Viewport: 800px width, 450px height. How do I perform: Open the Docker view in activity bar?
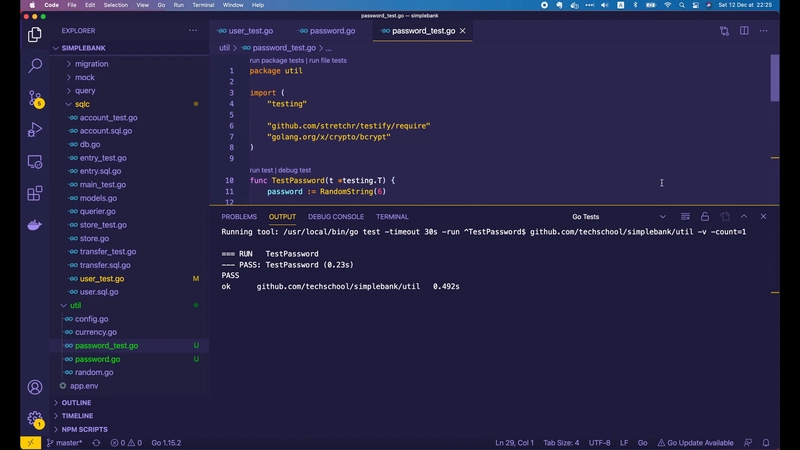[x=35, y=225]
